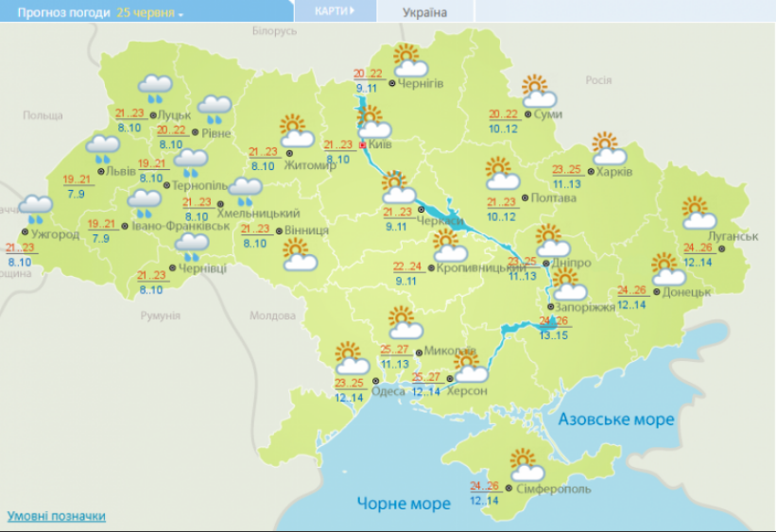Click the weather icon above Одеса
Image resolution: width=776 pixels, height=532 pixels.
[352, 358]
